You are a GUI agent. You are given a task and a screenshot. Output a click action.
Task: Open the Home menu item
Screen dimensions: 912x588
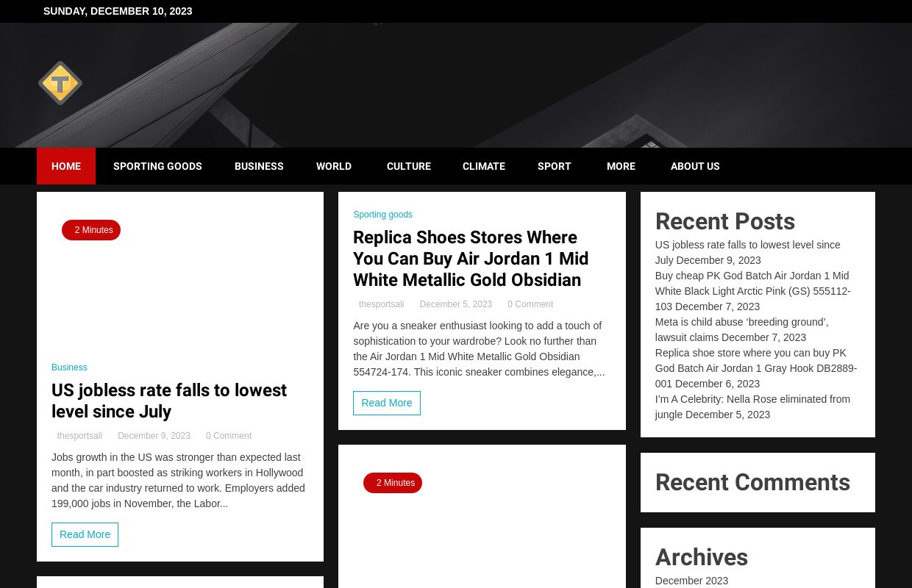point(66,166)
